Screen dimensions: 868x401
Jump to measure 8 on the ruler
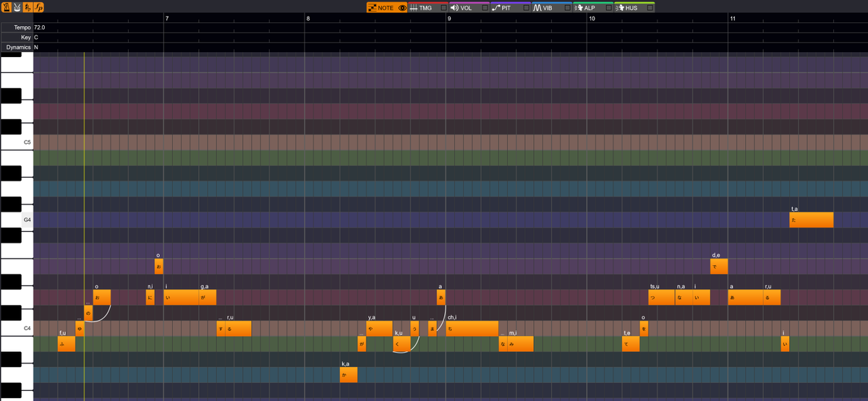[307, 17]
